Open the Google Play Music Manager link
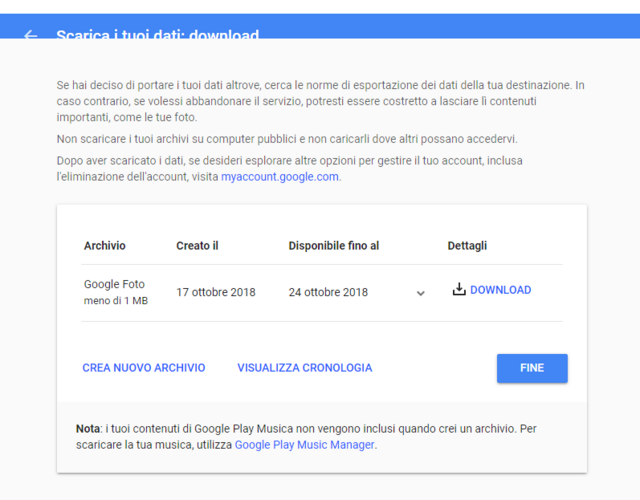Viewport: 640px width, 500px height. tap(304, 445)
